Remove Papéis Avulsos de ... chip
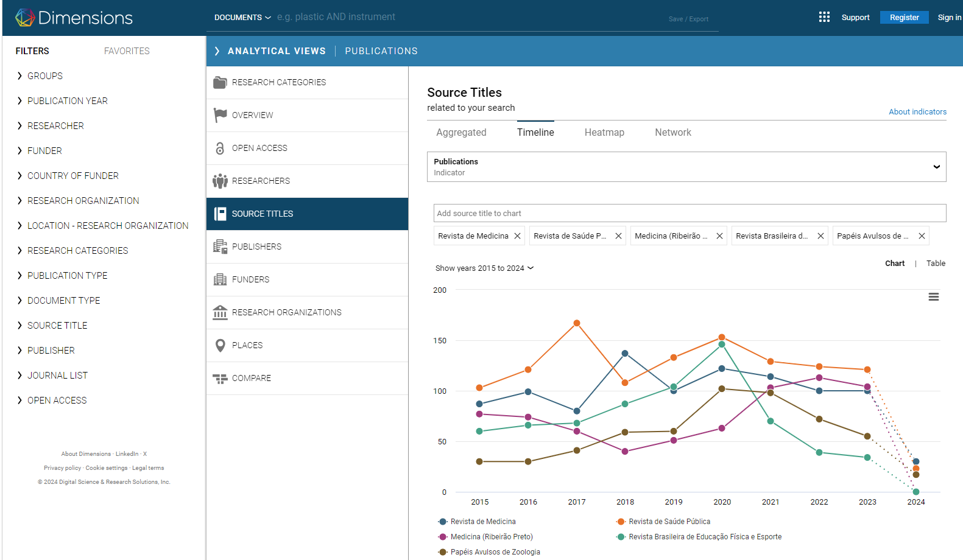963x560 pixels. [x=922, y=236]
